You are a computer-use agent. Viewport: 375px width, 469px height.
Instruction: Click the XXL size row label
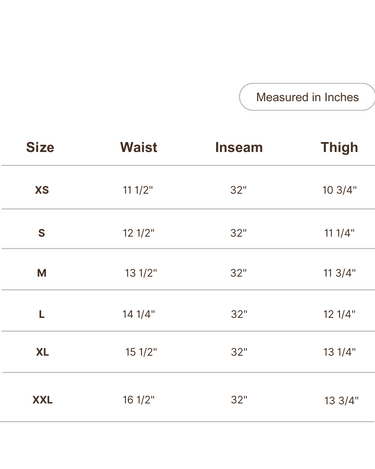pos(42,400)
